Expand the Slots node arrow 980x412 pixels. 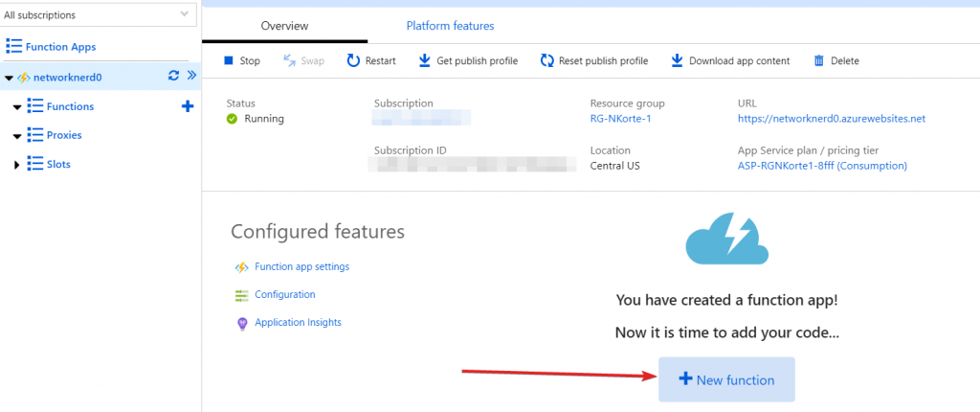coord(17,165)
